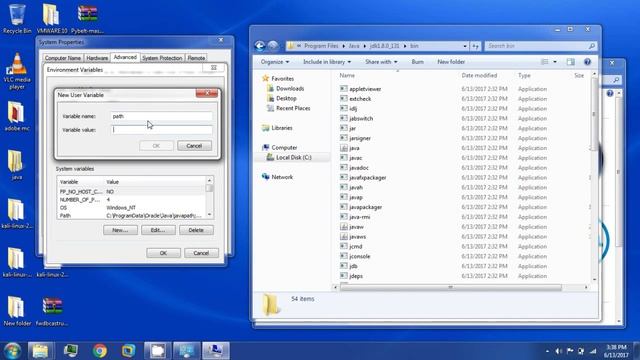The height and width of the screenshot is (360, 640).
Task: Click the Variable value input field
Action: point(162,130)
